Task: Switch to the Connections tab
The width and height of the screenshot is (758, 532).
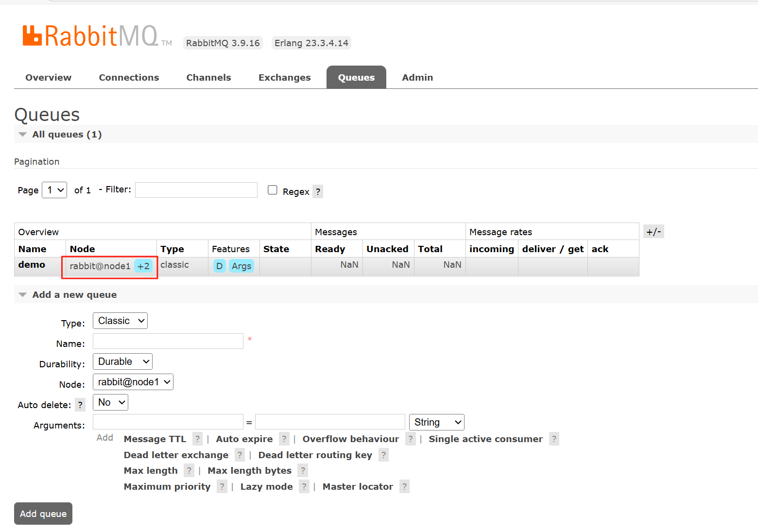Action: coord(129,77)
